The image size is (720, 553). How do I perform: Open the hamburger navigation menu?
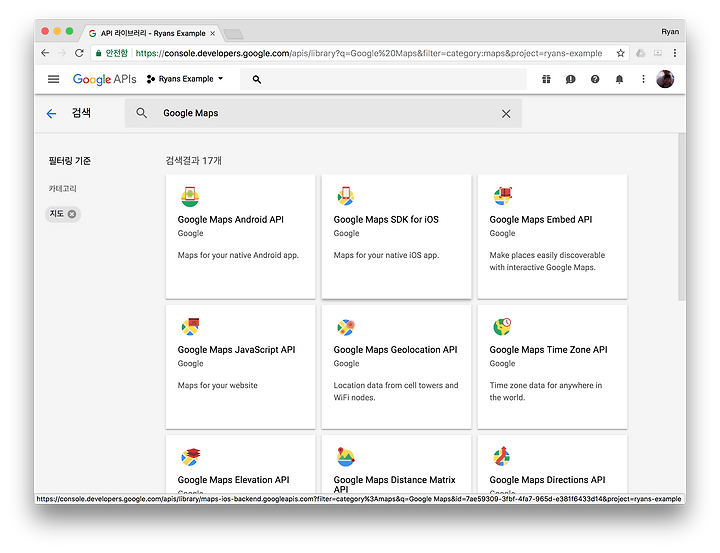(x=53, y=79)
